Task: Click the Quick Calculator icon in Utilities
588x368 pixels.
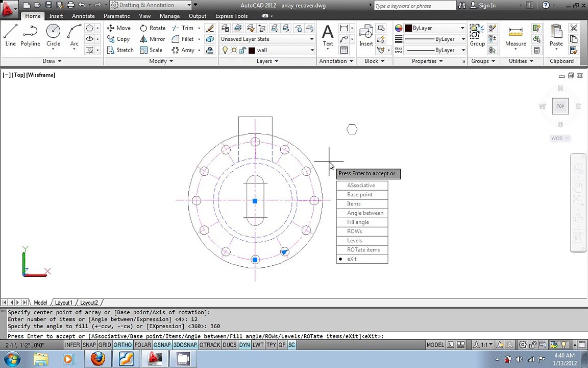Action: point(536,50)
